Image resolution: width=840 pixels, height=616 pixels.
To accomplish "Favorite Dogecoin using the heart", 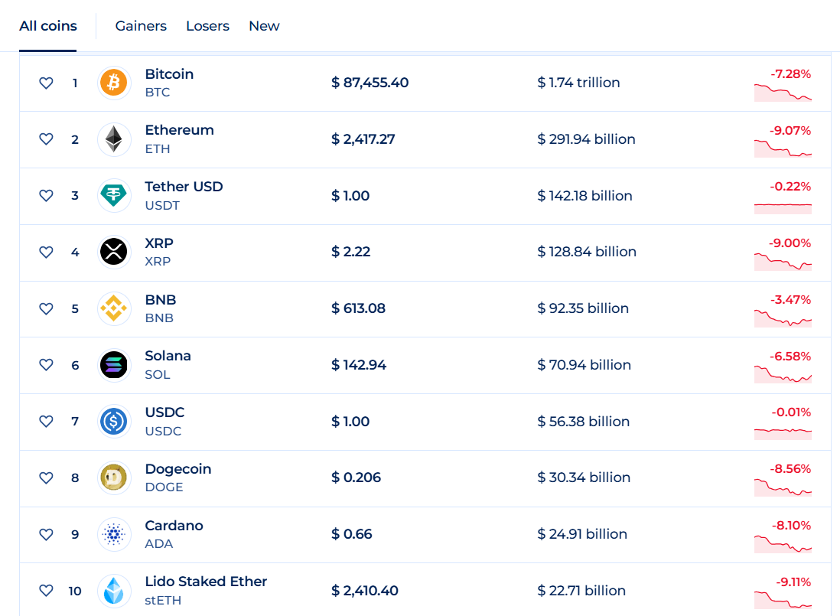I will pos(46,477).
